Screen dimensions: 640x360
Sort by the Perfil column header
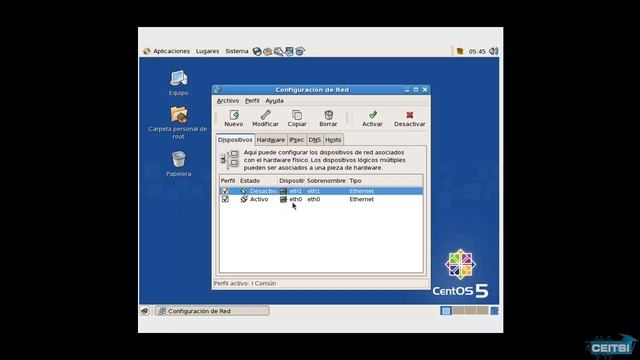229,180
